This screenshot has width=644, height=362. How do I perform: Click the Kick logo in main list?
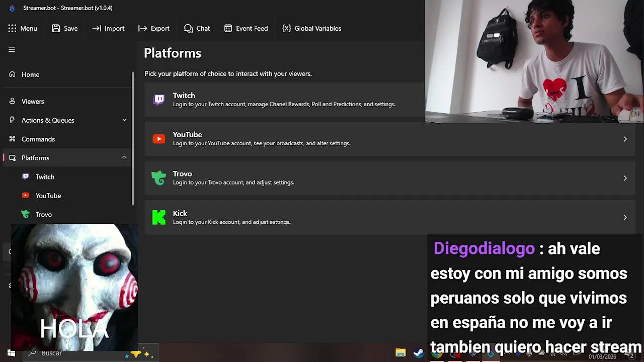159,217
